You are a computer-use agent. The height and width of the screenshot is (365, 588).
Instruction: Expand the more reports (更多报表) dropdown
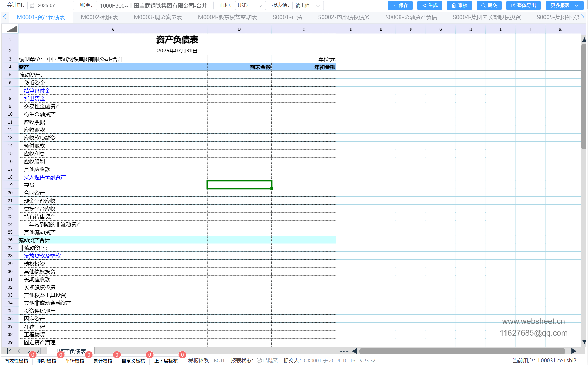point(564,6)
